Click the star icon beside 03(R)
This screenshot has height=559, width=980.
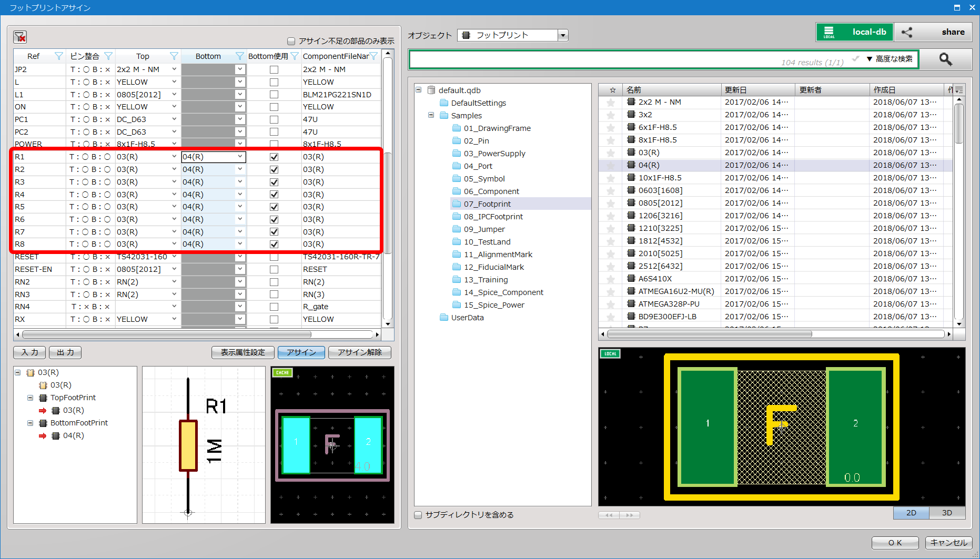(611, 153)
